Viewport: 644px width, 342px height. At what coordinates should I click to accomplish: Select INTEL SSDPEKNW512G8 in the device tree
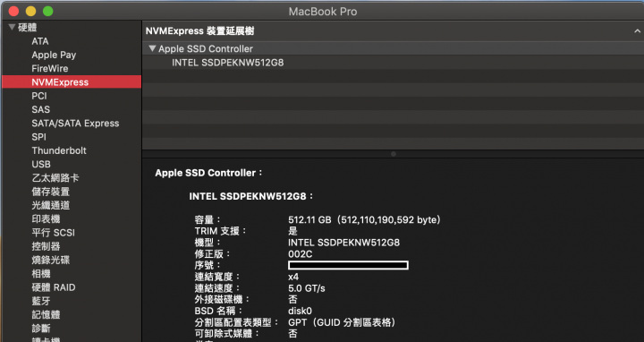click(x=227, y=63)
